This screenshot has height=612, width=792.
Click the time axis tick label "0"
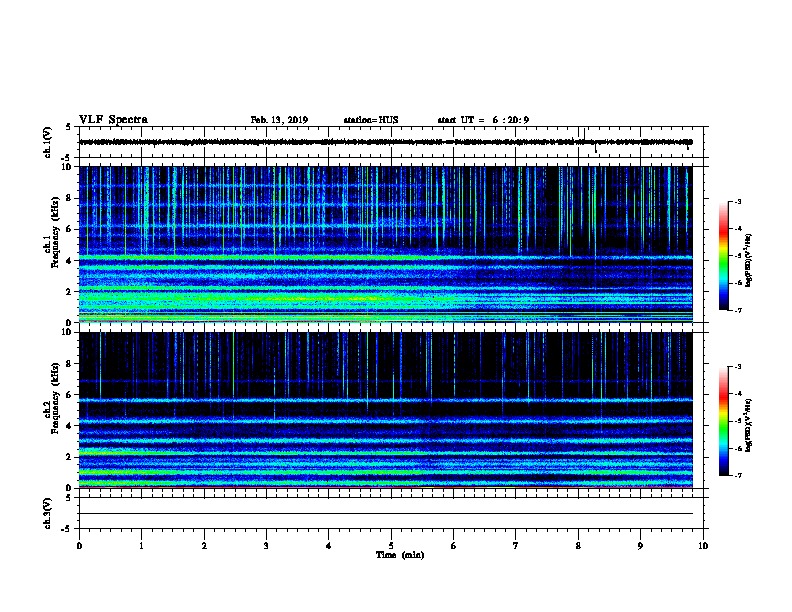click(x=79, y=546)
